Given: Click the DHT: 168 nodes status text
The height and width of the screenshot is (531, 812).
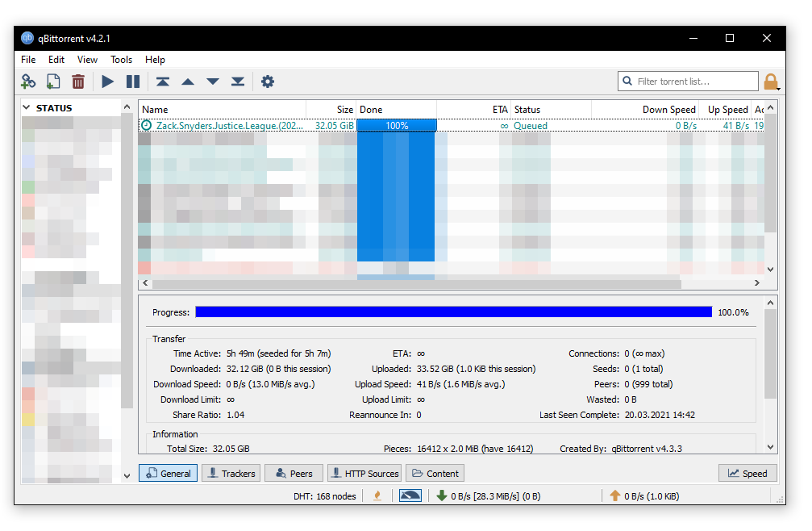Looking at the screenshot, I should 325,496.
